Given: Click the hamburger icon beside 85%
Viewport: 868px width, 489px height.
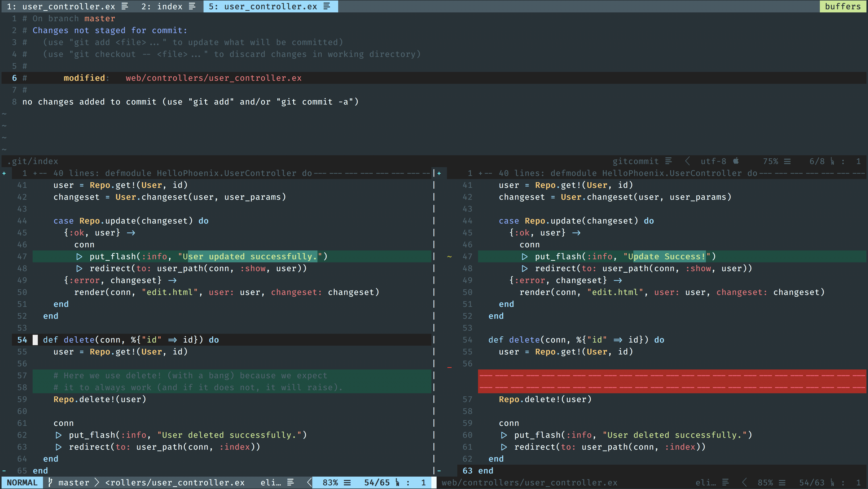Looking at the screenshot, I should [x=782, y=483].
